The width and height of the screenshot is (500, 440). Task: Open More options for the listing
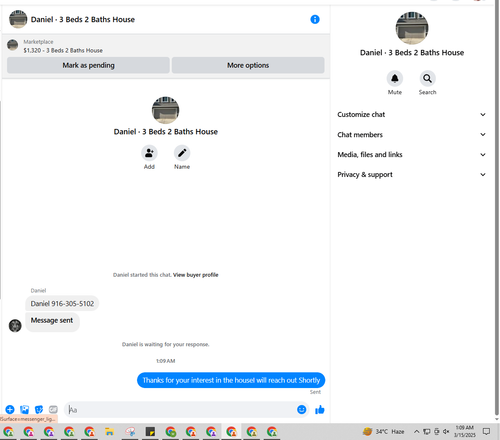point(248,65)
